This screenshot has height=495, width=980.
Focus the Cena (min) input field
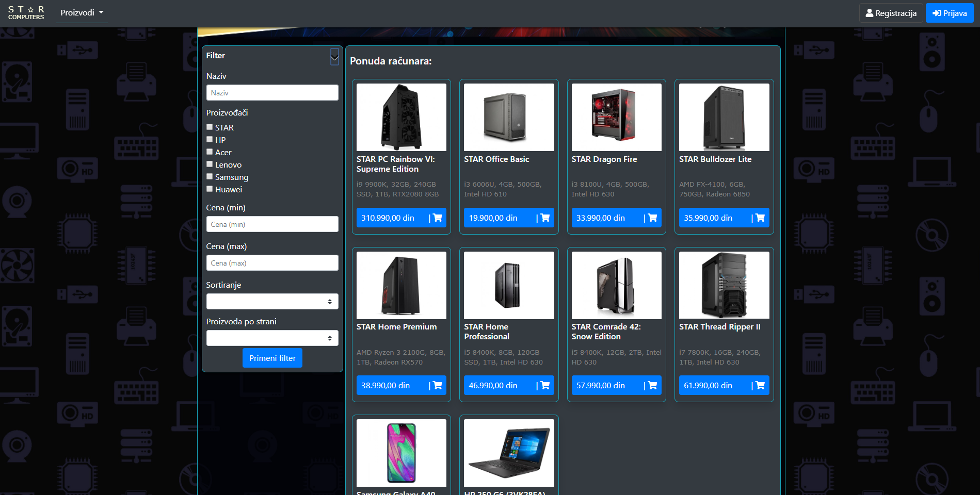tap(272, 224)
